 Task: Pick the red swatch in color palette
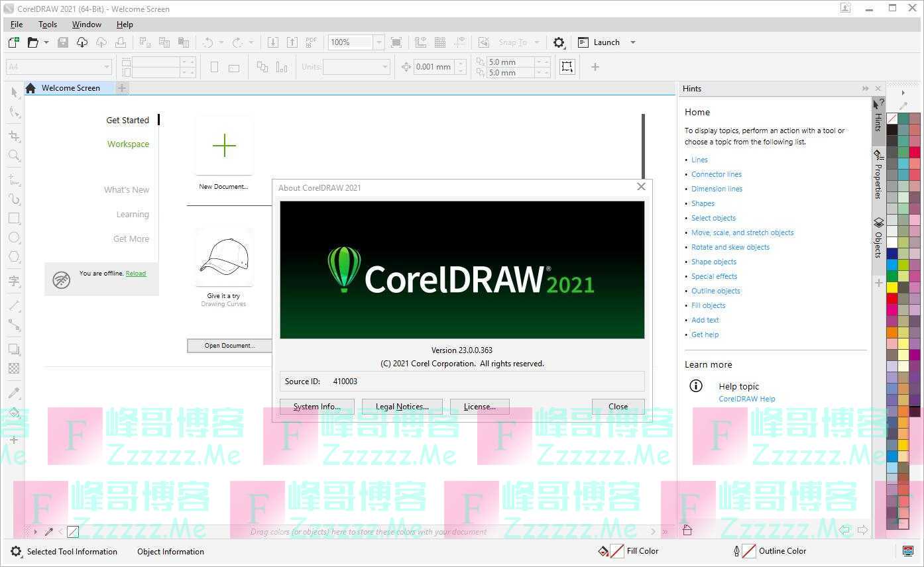point(892,299)
